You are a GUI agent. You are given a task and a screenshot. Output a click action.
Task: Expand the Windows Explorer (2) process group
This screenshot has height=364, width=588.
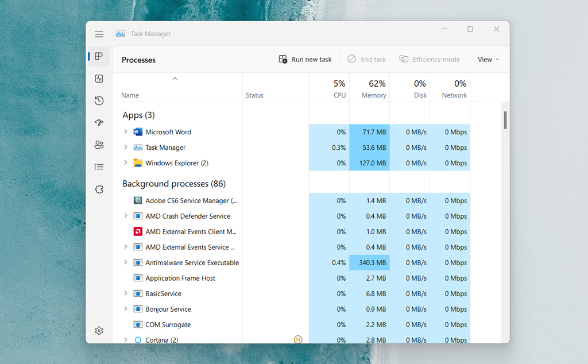tap(126, 163)
